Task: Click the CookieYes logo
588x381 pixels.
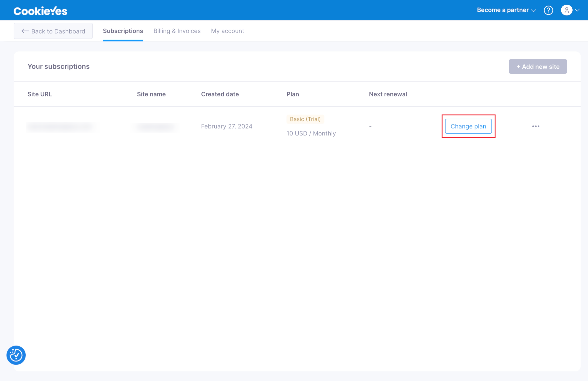Action: (40, 11)
